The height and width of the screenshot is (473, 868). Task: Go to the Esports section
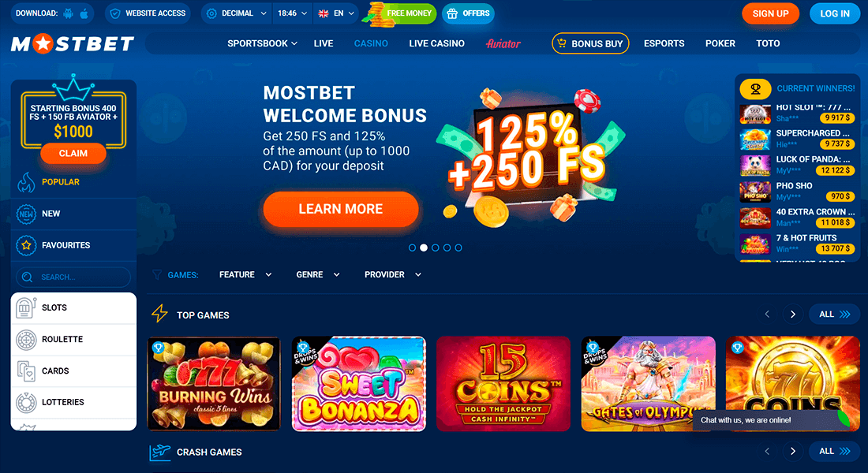[x=664, y=43]
